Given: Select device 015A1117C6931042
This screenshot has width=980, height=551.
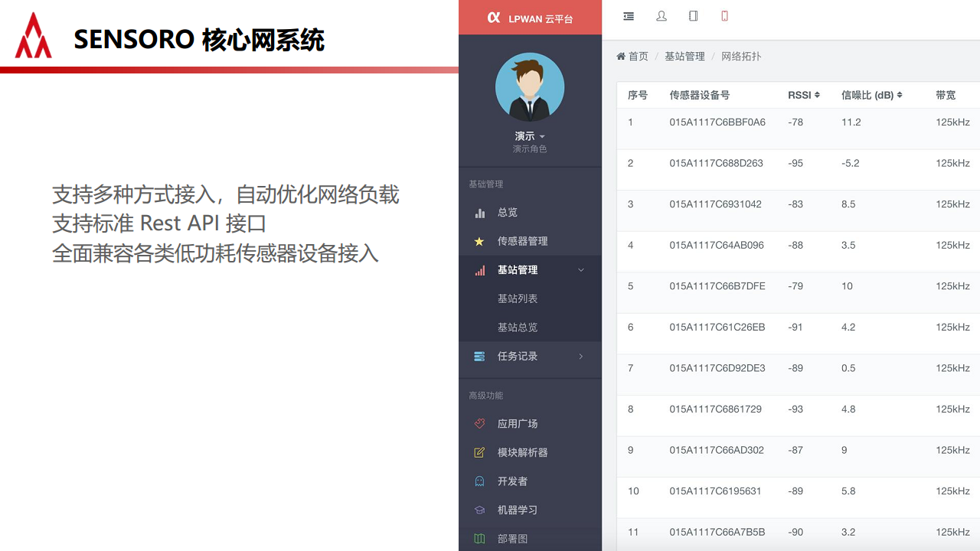Looking at the screenshot, I should pos(715,204).
